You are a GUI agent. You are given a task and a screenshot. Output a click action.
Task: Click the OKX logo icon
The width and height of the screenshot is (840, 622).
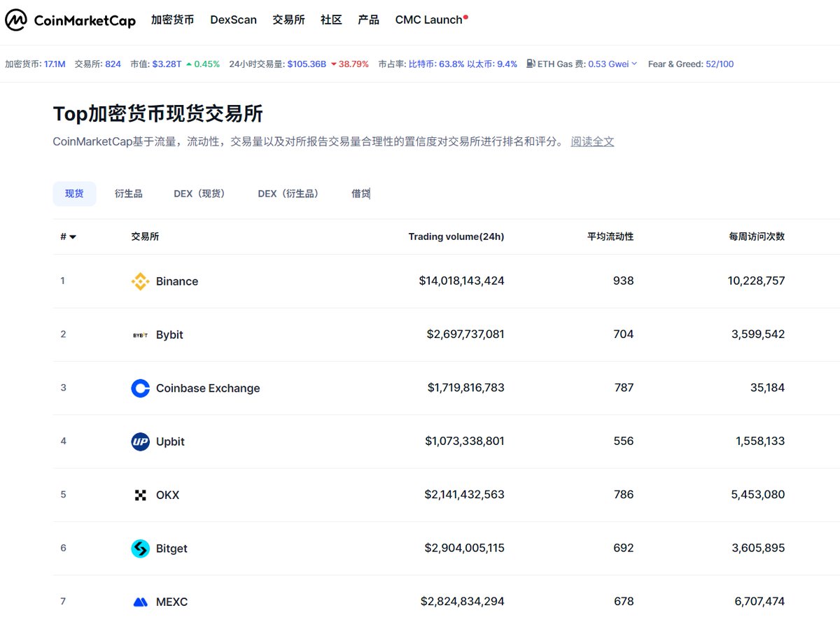click(x=140, y=495)
